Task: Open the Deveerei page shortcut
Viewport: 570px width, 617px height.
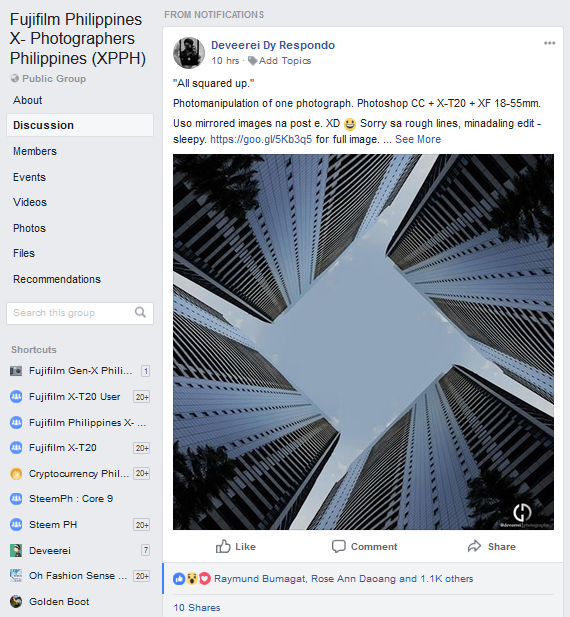Action: click(x=50, y=550)
